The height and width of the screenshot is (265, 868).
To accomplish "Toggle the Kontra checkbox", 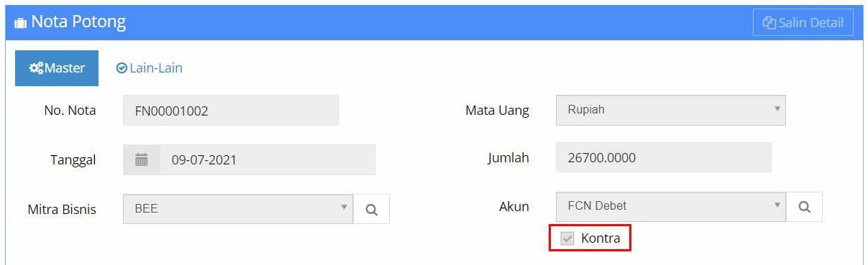I will [567, 238].
